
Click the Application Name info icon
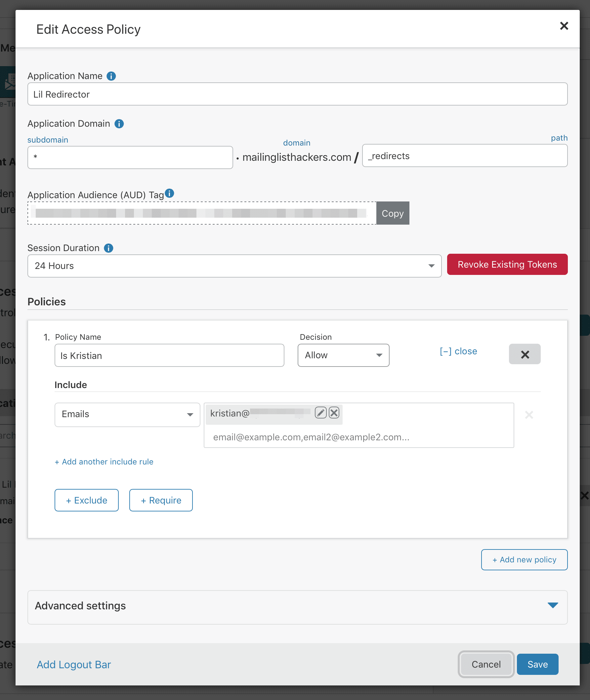click(x=111, y=76)
